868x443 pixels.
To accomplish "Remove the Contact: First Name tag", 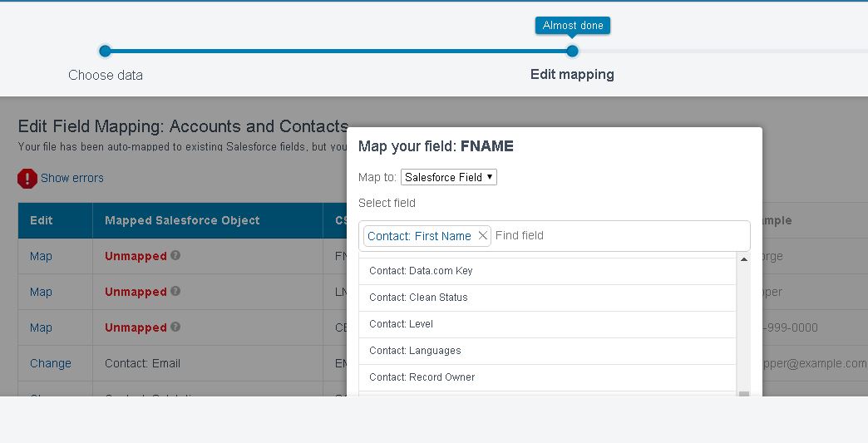I will tap(483, 236).
